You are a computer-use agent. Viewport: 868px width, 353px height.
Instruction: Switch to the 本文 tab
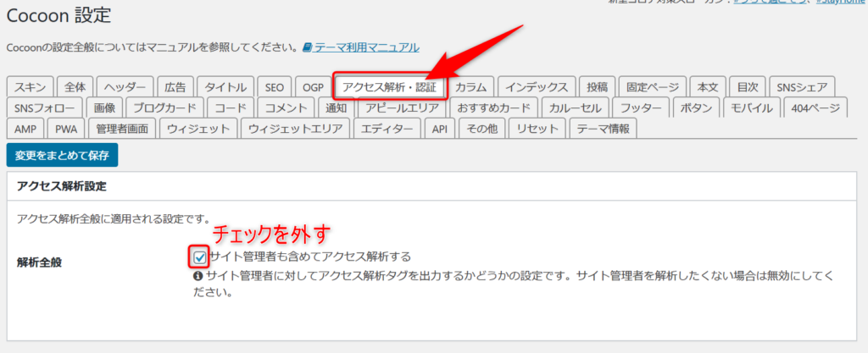click(708, 86)
